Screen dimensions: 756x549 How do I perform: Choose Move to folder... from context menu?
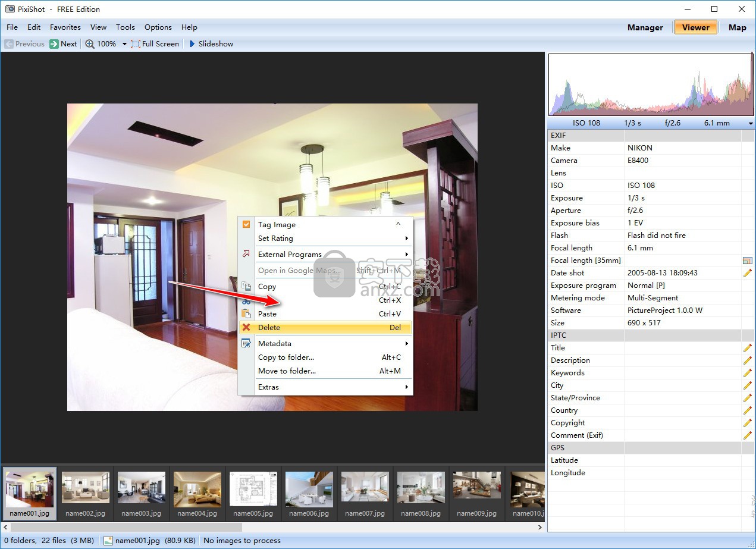click(x=325, y=371)
